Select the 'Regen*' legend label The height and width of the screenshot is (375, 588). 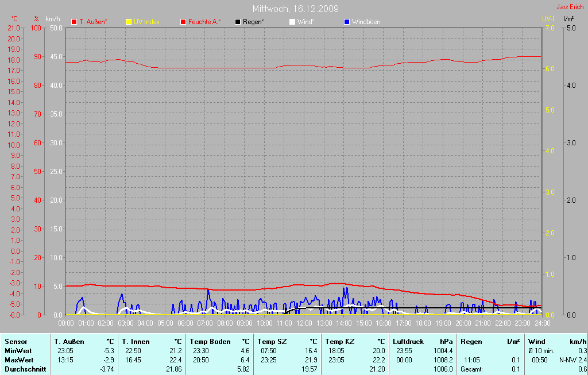click(253, 22)
